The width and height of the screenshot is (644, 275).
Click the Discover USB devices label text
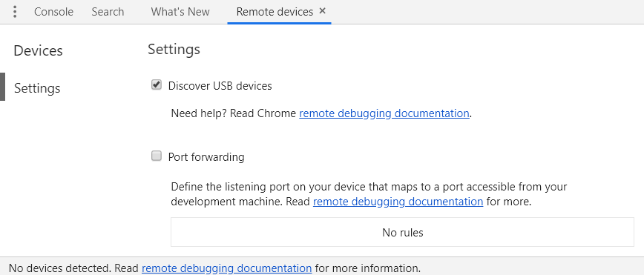click(x=220, y=86)
